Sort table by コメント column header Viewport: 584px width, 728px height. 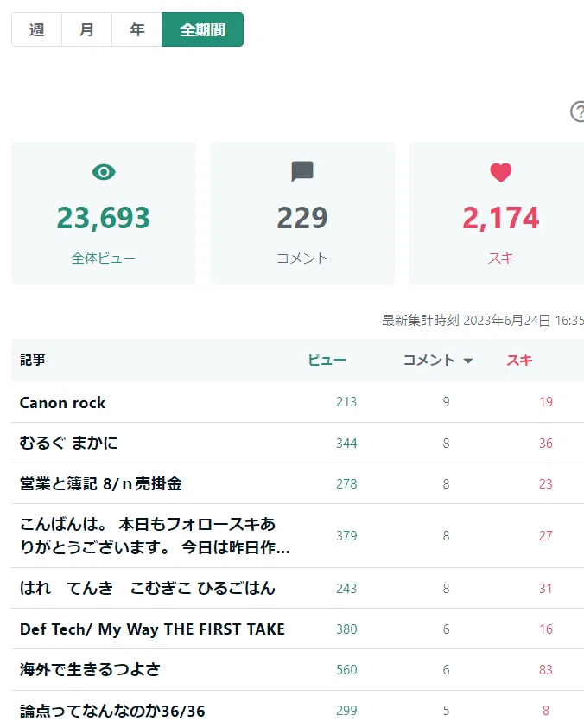point(429,361)
